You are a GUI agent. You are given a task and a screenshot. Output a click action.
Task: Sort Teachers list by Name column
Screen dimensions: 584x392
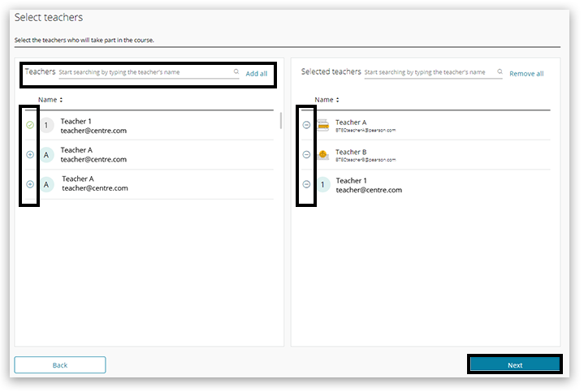50,100
